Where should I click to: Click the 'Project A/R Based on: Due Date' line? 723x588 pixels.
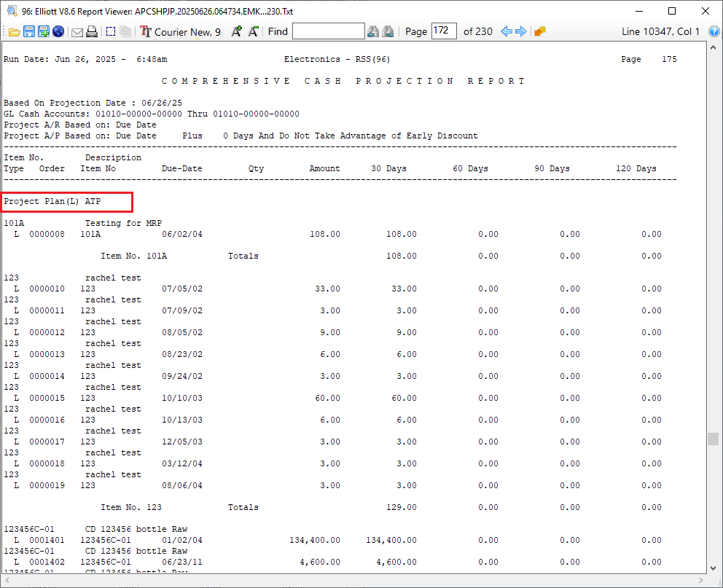coord(80,125)
